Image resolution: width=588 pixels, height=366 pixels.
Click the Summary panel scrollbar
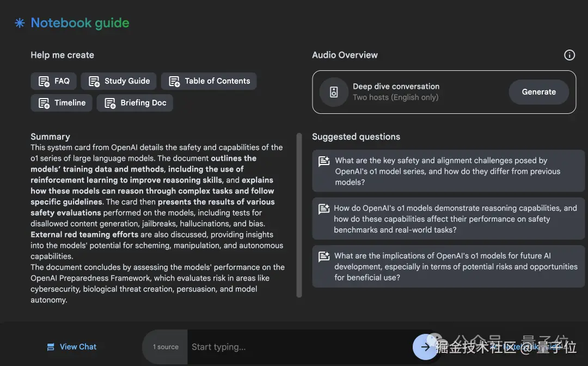299,215
